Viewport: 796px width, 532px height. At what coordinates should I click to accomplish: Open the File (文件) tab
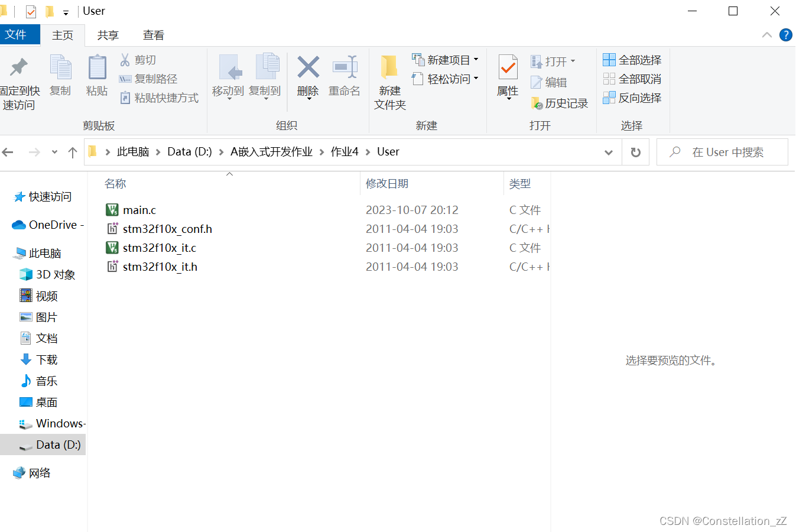pyautogui.click(x=20, y=35)
